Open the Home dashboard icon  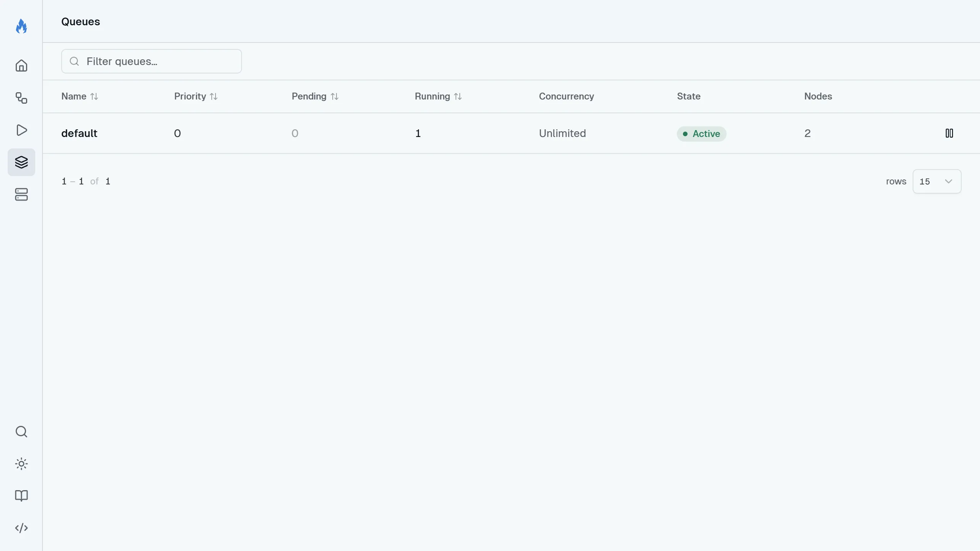(21, 66)
